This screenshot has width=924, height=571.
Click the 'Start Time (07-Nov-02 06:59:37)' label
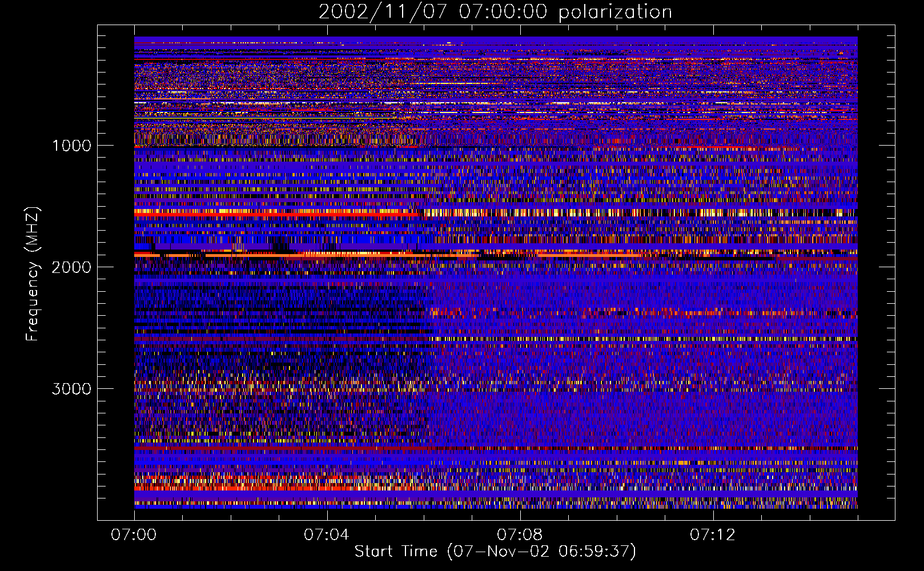(x=495, y=552)
